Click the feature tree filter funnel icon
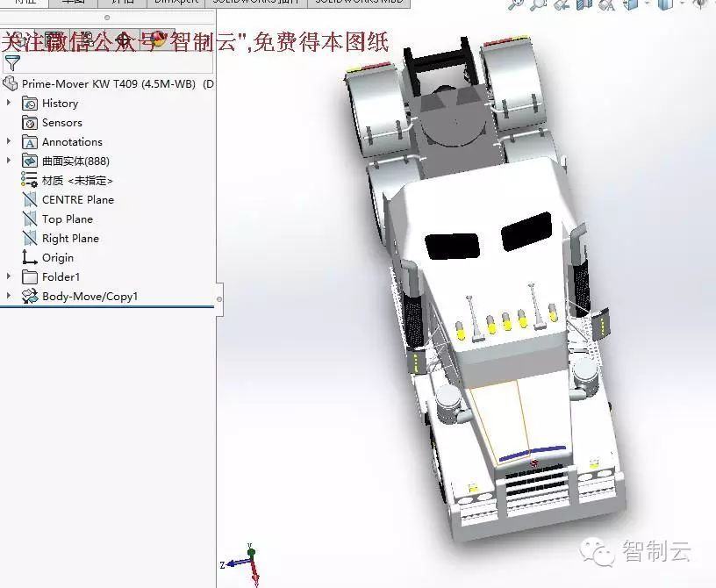 point(11,63)
